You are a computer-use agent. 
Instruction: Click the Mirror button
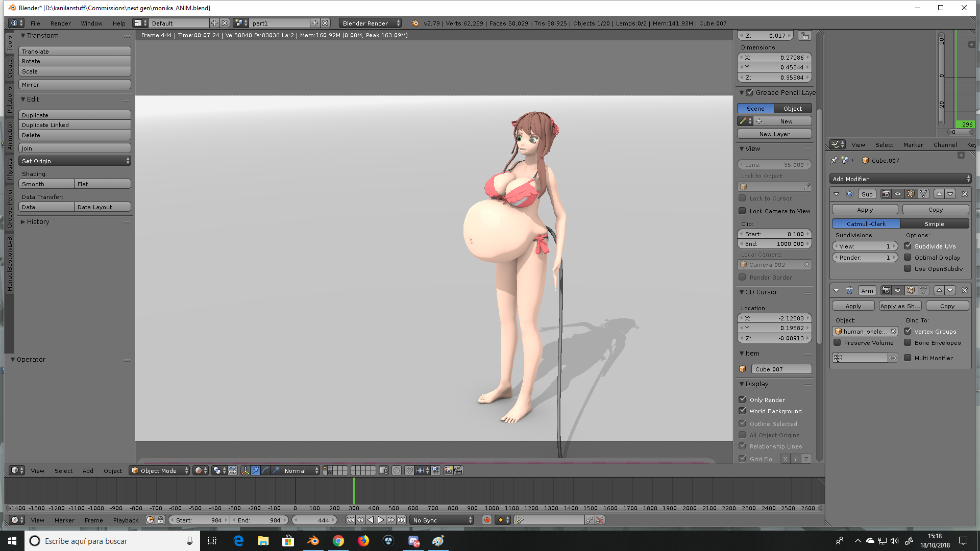[x=75, y=85]
